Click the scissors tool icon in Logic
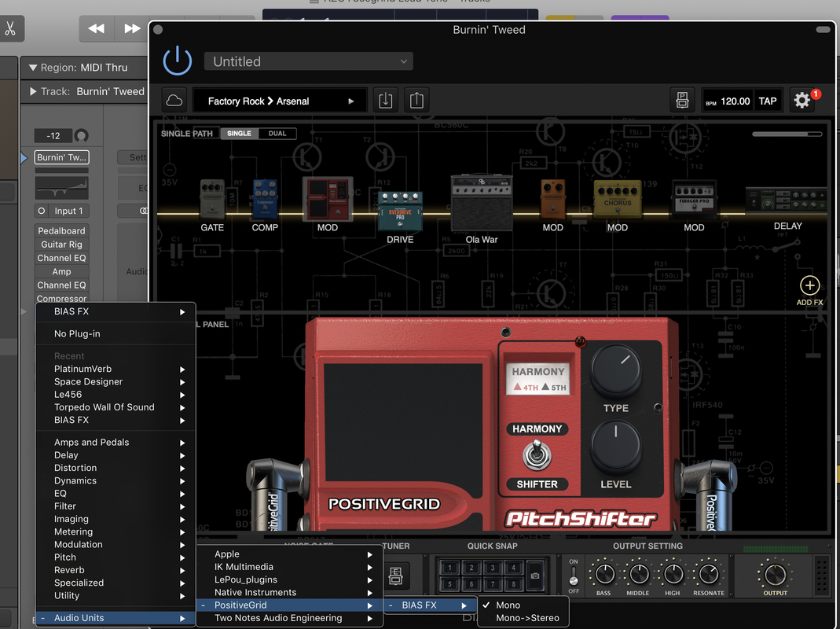This screenshot has height=629, width=840. (10, 28)
